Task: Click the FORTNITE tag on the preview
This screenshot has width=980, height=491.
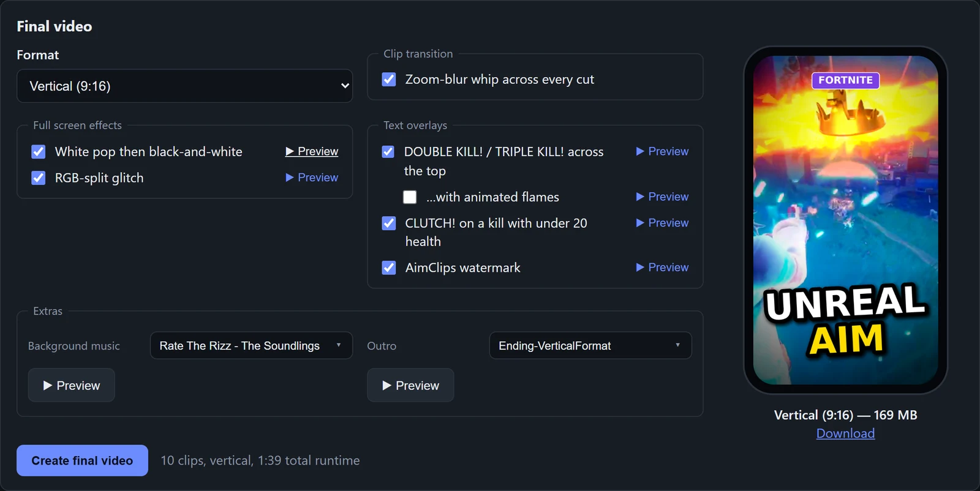Action: coord(845,80)
